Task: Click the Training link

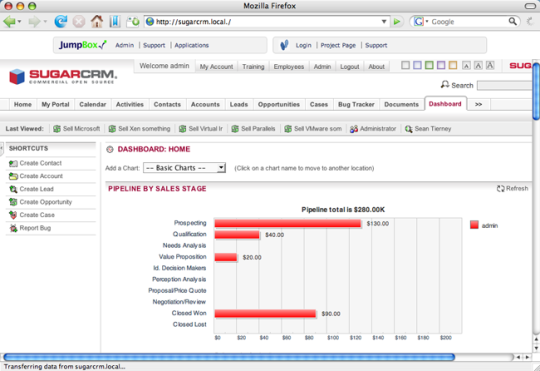Action: pos(253,66)
